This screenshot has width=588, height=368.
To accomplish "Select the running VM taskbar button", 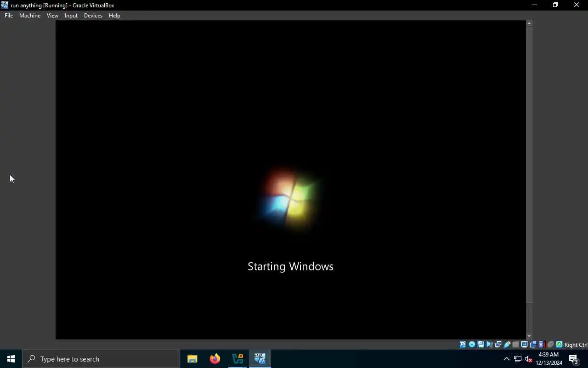I will pyautogui.click(x=260, y=359).
